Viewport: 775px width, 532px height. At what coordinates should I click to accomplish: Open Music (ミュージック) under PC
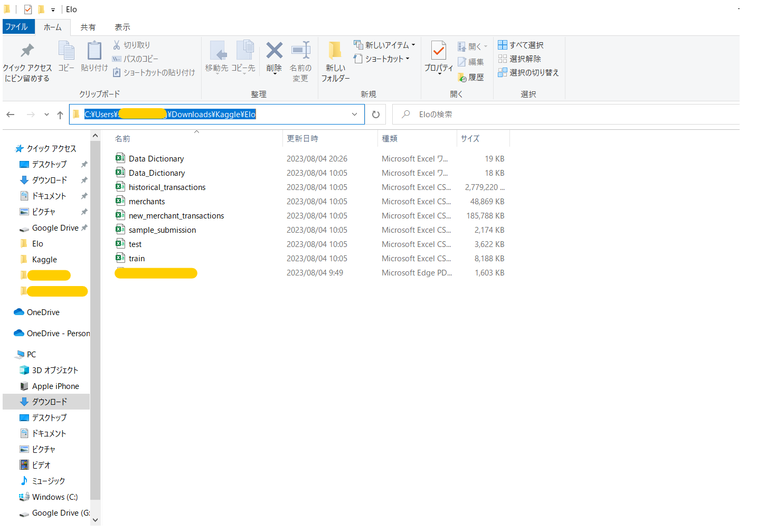[x=49, y=481]
